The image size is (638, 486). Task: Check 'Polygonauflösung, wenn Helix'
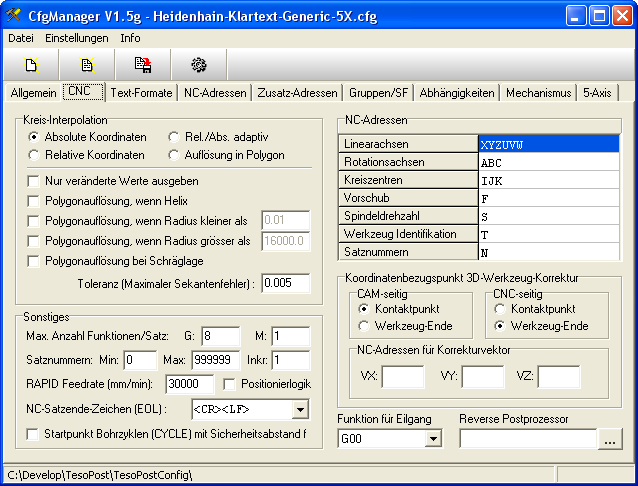(35, 201)
